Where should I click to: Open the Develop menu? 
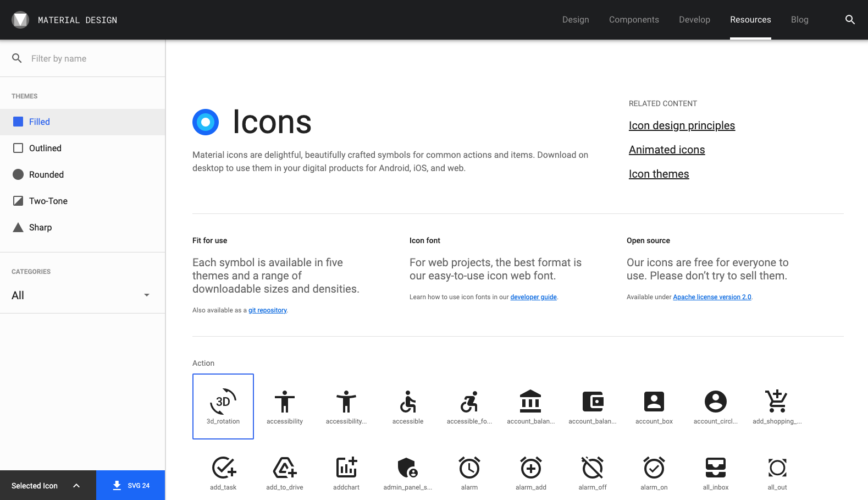point(694,20)
